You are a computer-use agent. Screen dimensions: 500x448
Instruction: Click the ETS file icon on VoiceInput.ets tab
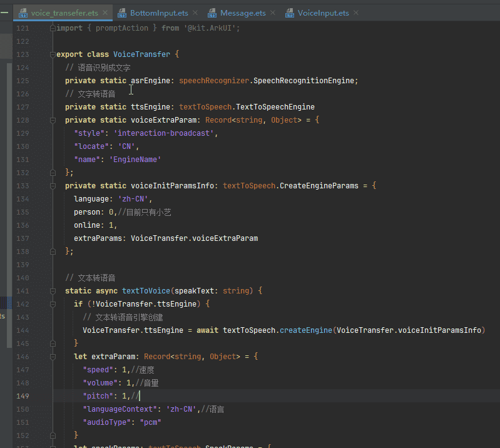[290, 13]
